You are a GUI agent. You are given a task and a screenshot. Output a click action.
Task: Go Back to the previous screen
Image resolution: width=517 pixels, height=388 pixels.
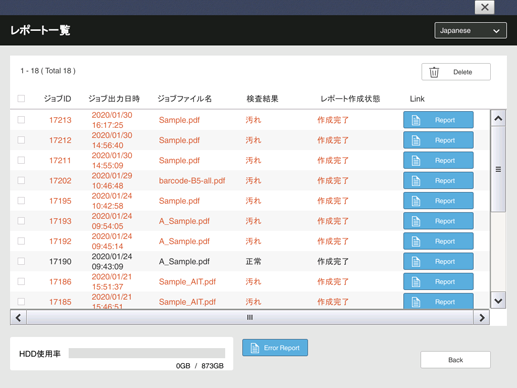[x=455, y=360]
